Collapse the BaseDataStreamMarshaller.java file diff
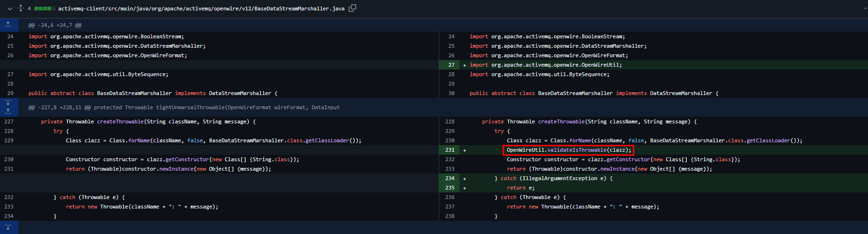This screenshot has height=234, width=868. coord(9,8)
